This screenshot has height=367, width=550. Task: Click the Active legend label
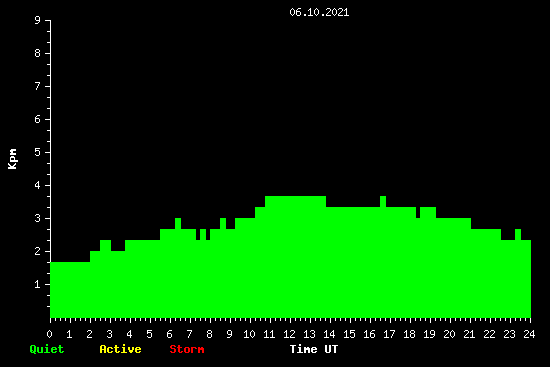120,349
